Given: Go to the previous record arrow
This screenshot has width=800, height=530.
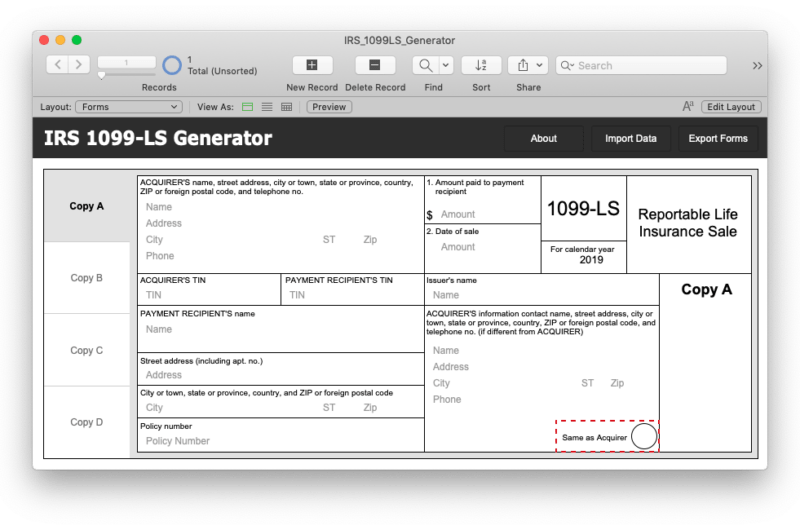Looking at the screenshot, I should click(58, 65).
